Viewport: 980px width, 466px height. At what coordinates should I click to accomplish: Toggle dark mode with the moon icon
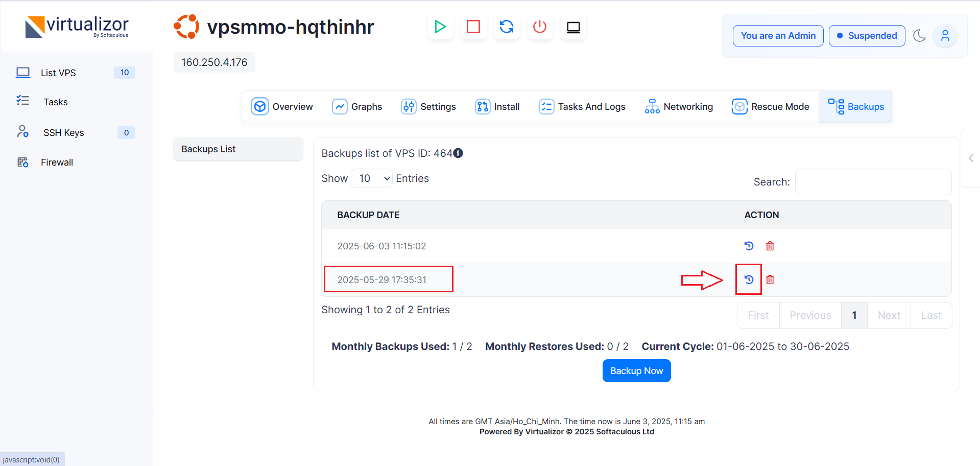click(919, 36)
